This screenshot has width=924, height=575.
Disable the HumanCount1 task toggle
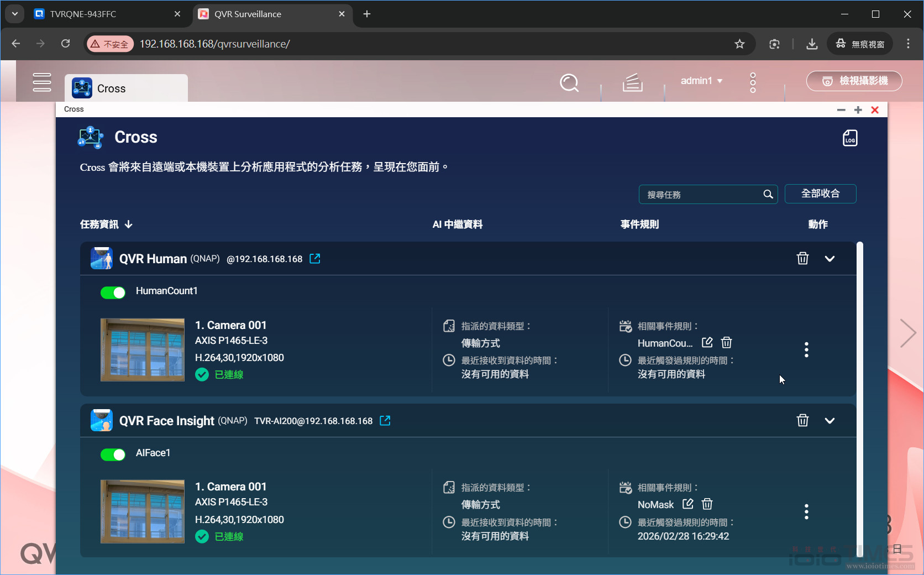113,292
